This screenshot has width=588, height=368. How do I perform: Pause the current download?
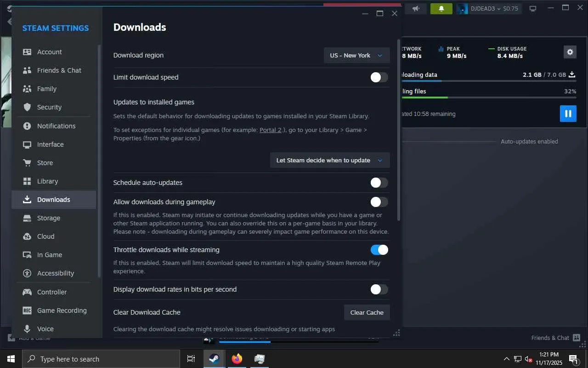click(568, 114)
